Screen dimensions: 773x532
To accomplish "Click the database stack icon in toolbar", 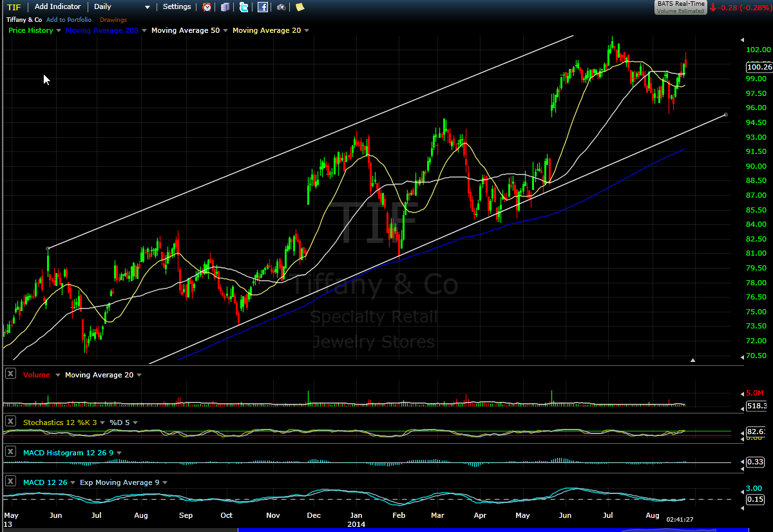I will pyautogui.click(x=225, y=7).
